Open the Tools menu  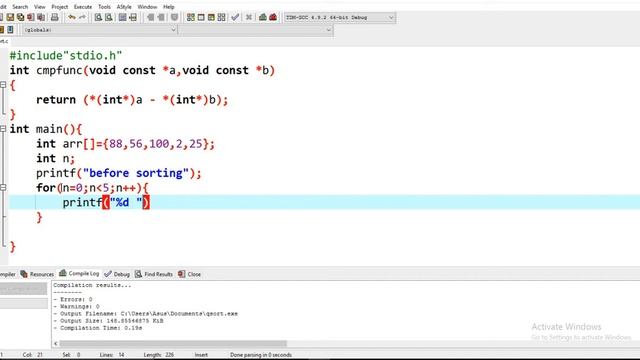(x=104, y=7)
